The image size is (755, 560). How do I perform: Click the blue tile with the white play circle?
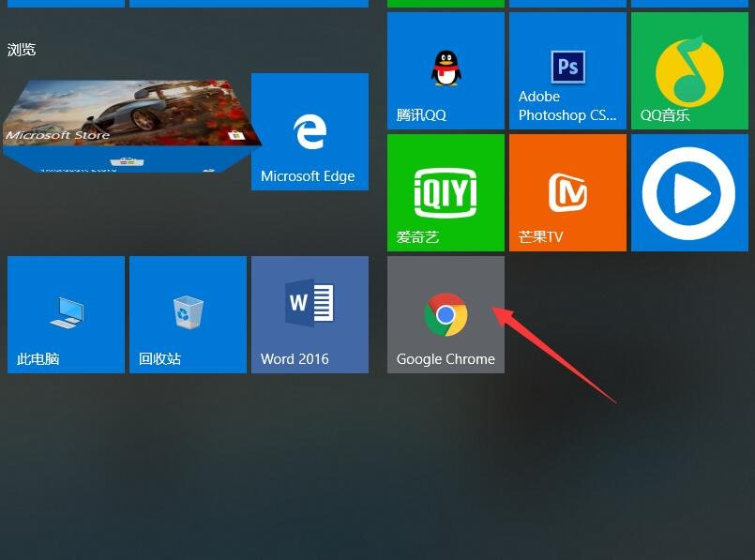(x=689, y=192)
